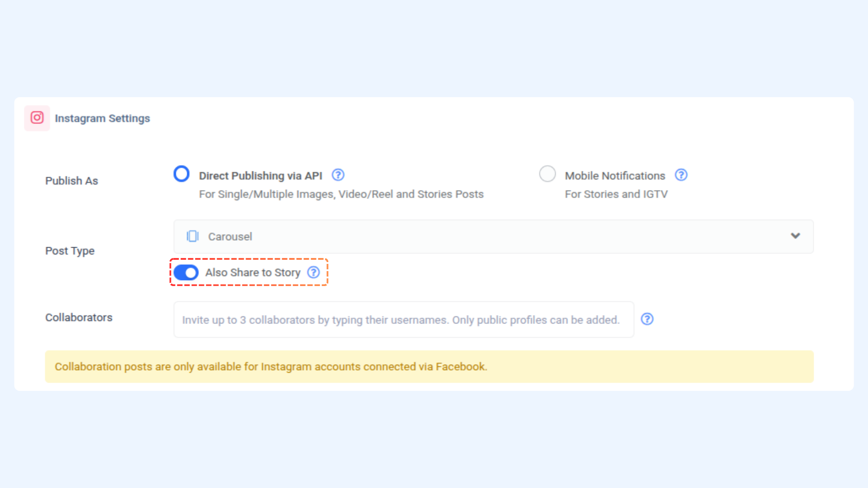Click the Instagram logo icon

click(37, 118)
